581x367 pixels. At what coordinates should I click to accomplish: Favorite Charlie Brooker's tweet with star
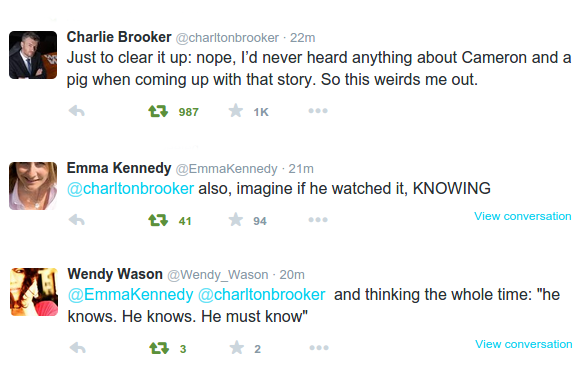point(236,110)
